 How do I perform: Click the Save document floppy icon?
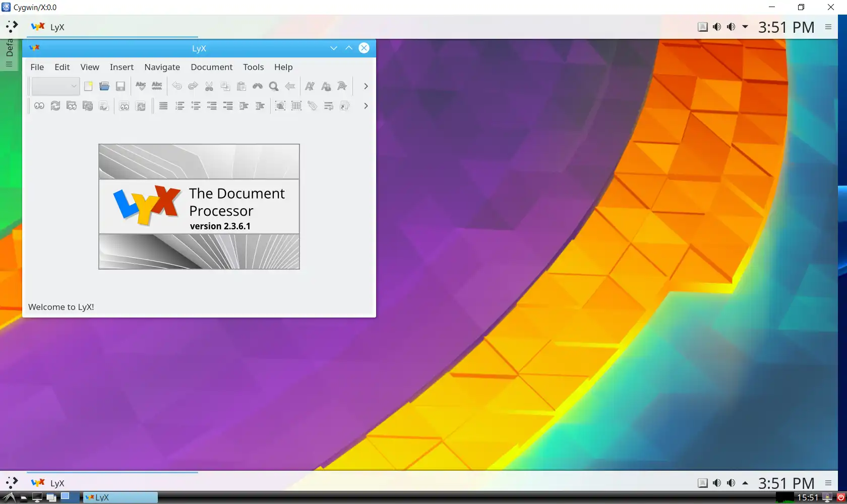click(x=120, y=86)
